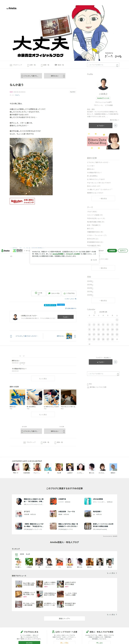The image size is (129, 644).
Task: Click the Ameba 20th Anniv. logo
Action: (x=18, y=251)
